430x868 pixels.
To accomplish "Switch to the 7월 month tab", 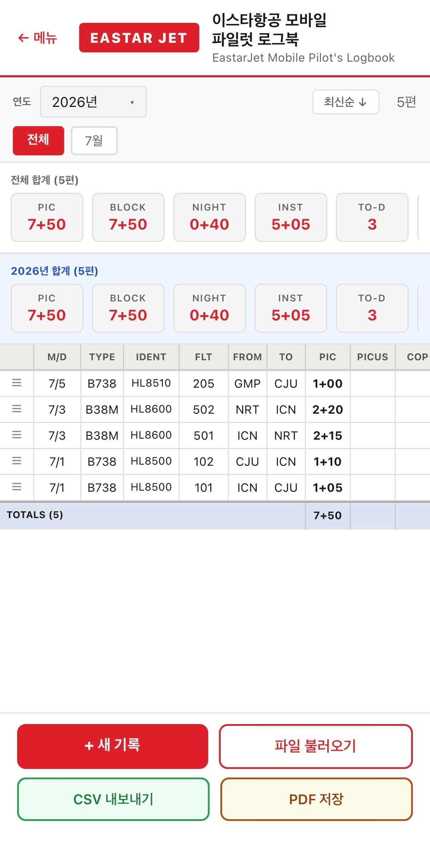I will pos(94,141).
